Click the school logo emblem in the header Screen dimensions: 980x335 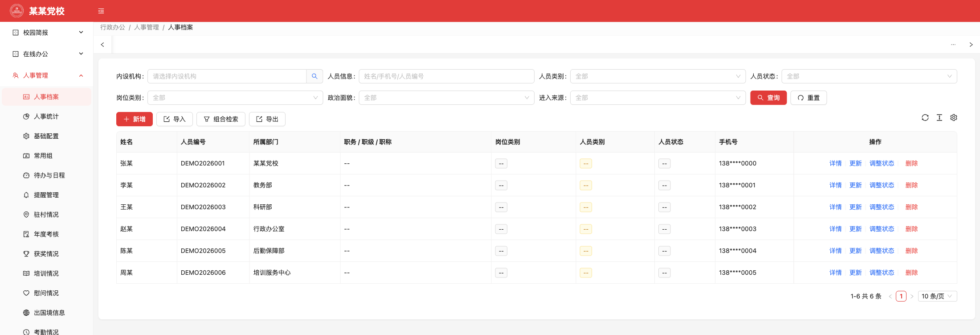[x=17, y=11]
